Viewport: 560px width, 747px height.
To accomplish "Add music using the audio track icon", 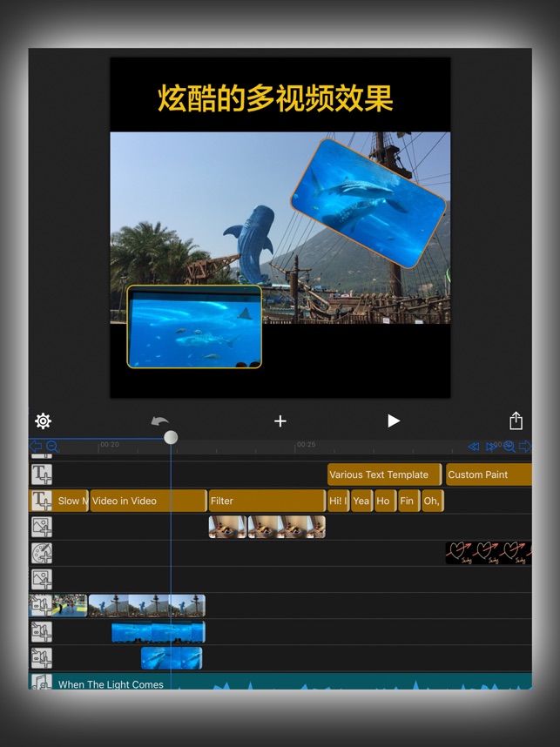I will (42, 683).
